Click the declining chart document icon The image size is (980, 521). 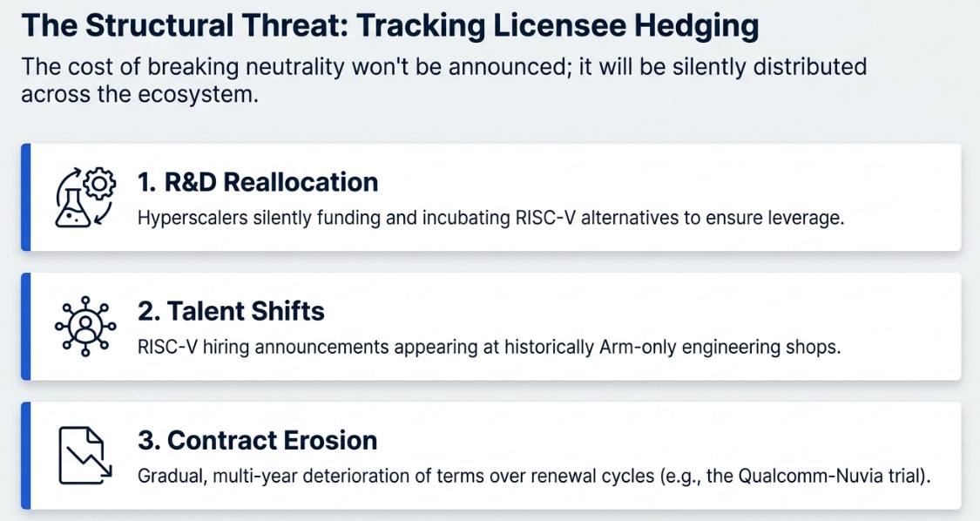click(85, 456)
